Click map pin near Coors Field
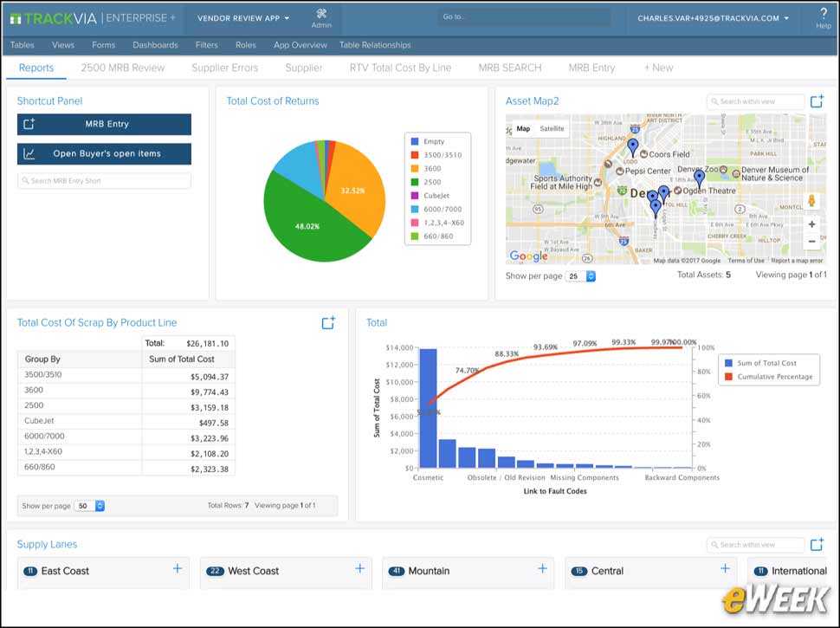The image size is (840, 628). tap(633, 146)
